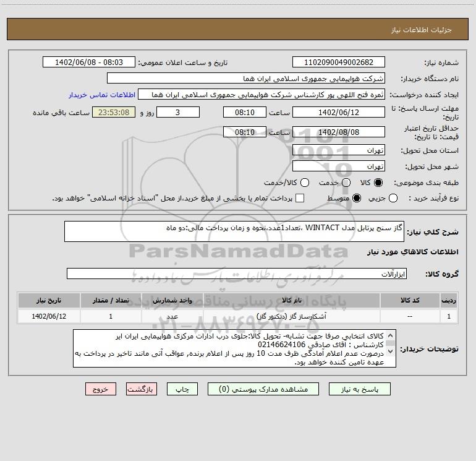Click the واحد شمارش column header
476x461 pixels.
pos(172,300)
